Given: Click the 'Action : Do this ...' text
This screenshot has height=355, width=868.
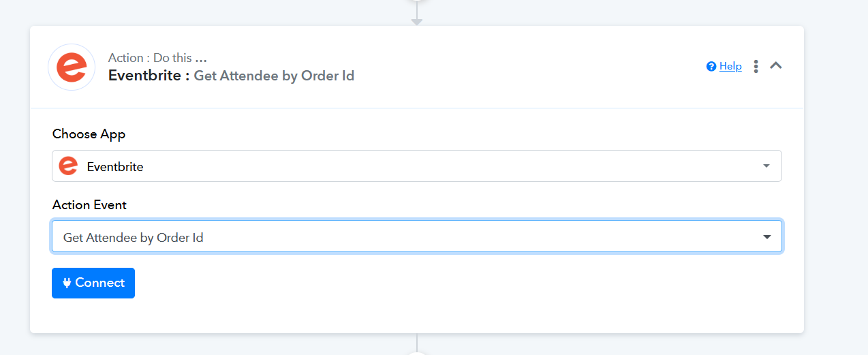Looking at the screenshot, I should pos(157,58).
